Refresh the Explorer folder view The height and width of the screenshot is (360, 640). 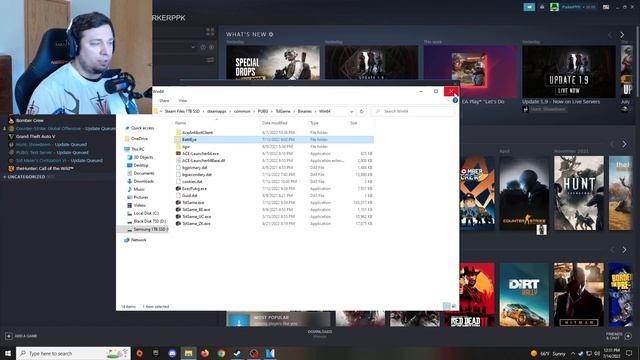(x=362, y=111)
